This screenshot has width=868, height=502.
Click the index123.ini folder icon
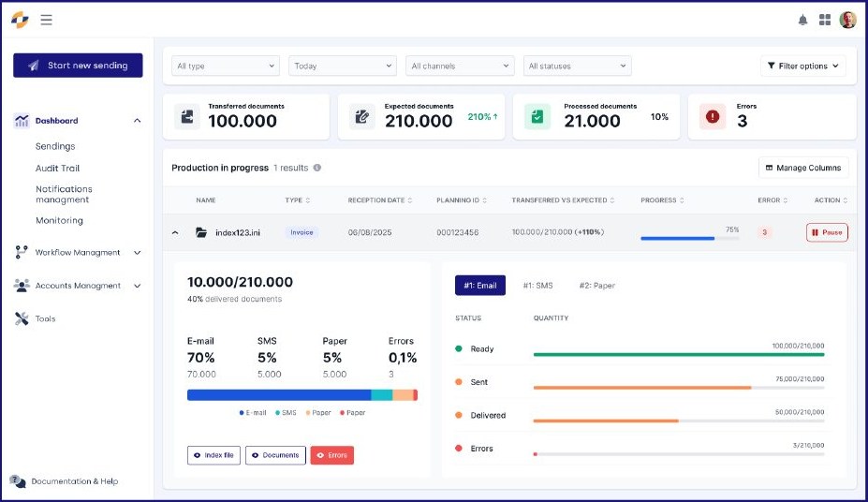pos(201,232)
